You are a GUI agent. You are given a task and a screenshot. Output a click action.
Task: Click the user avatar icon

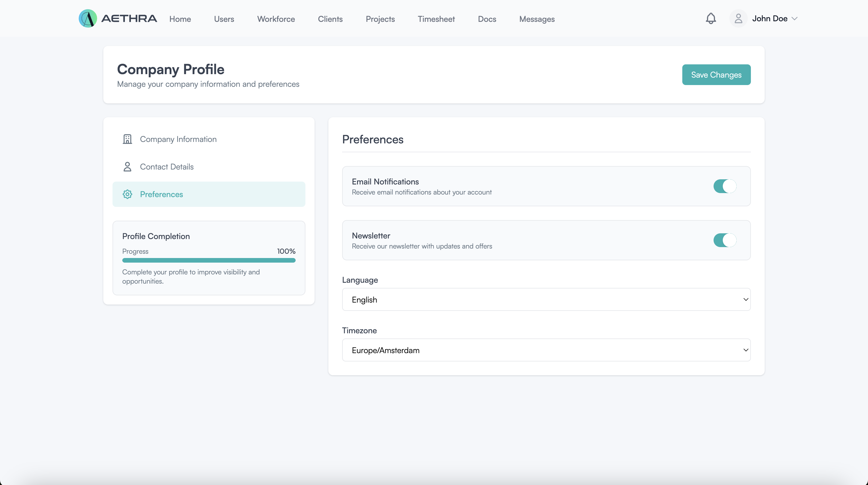tap(738, 19)
